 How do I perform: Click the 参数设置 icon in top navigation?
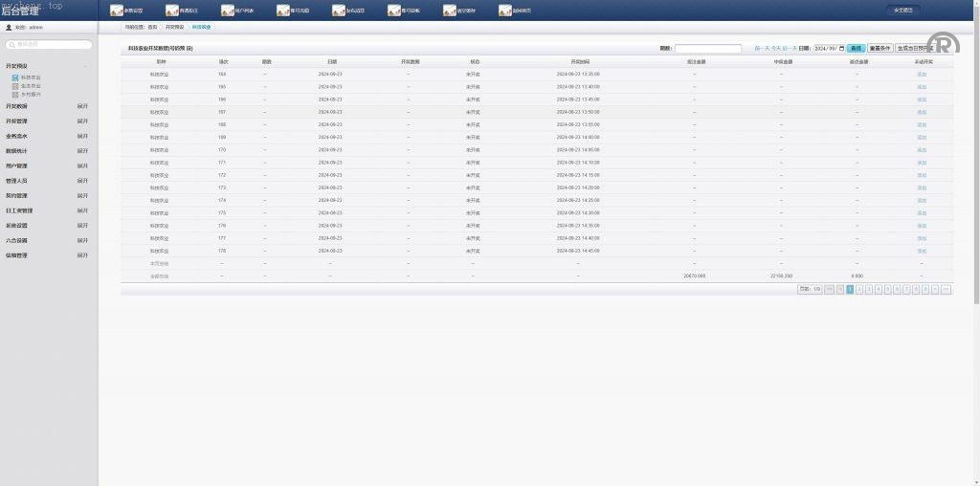[117, 11]
